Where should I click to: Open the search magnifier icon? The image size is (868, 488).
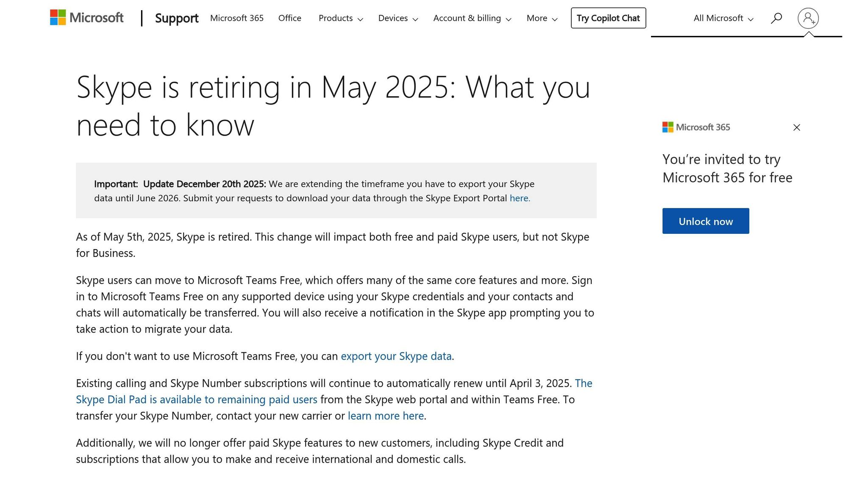776,18
